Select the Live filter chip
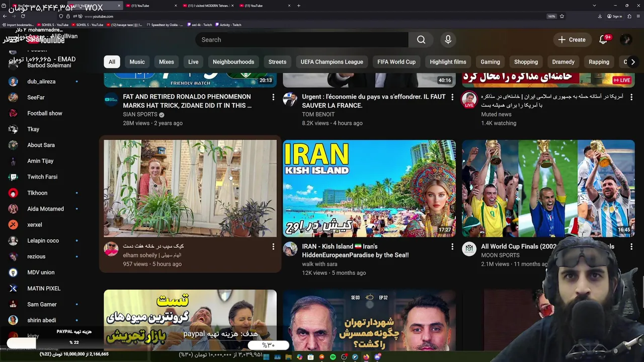Image resolution: width=644 pixels, height=362 pixels. click(193, 62)
